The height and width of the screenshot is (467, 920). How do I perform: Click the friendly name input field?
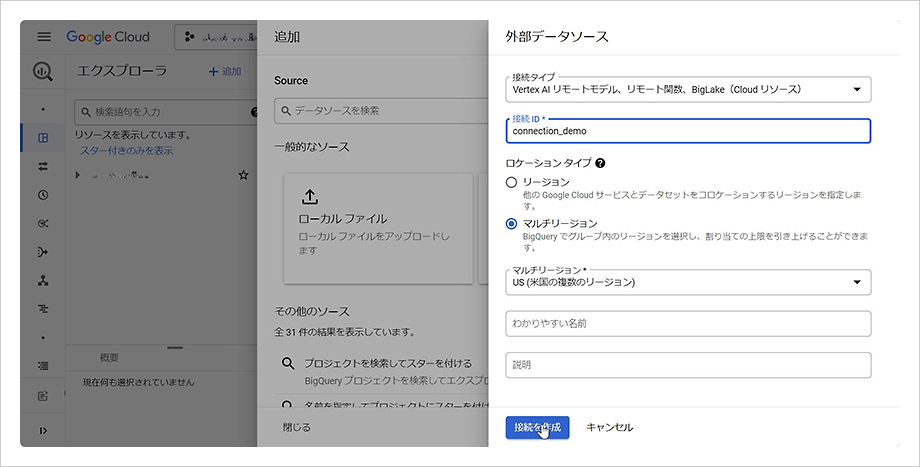[x=688, y=323]
